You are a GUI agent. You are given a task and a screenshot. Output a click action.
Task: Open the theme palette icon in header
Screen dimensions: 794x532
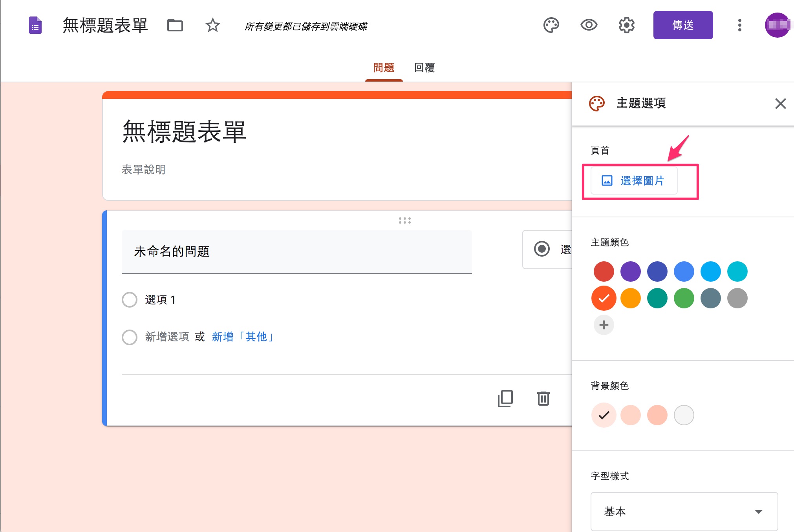[x=551, y=25]
